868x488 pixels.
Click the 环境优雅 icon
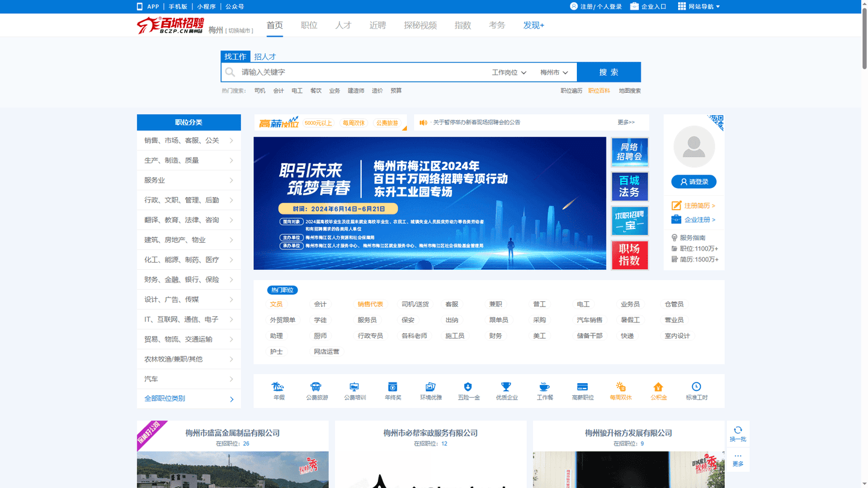point(430,387)
